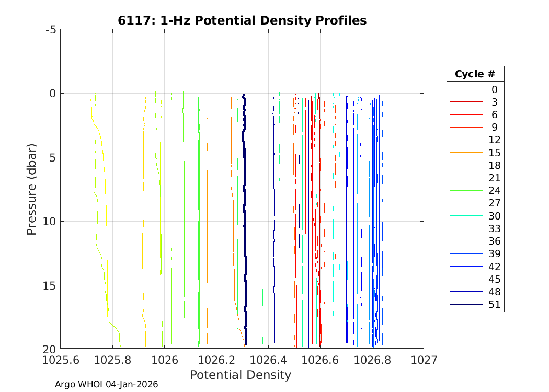Click the x-axis tick label 1027
Image resolution: width=549 pixels, height=392 pixels.
tap(424, 360)
